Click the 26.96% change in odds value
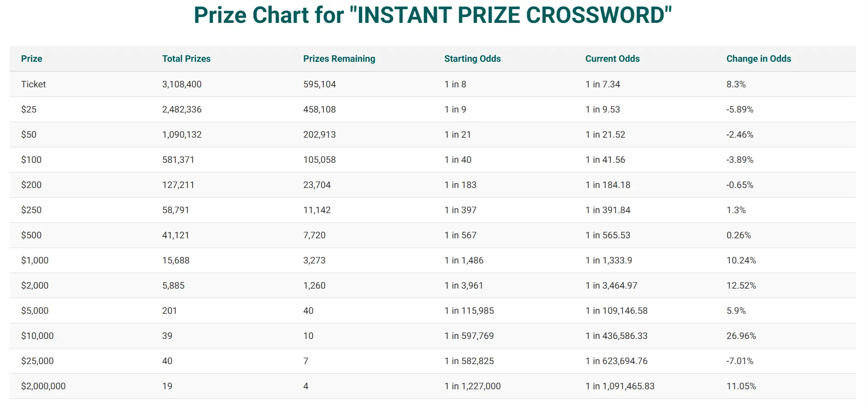This screenshot has height=408, width=868. pyautogui.click(x=741, y=336)
